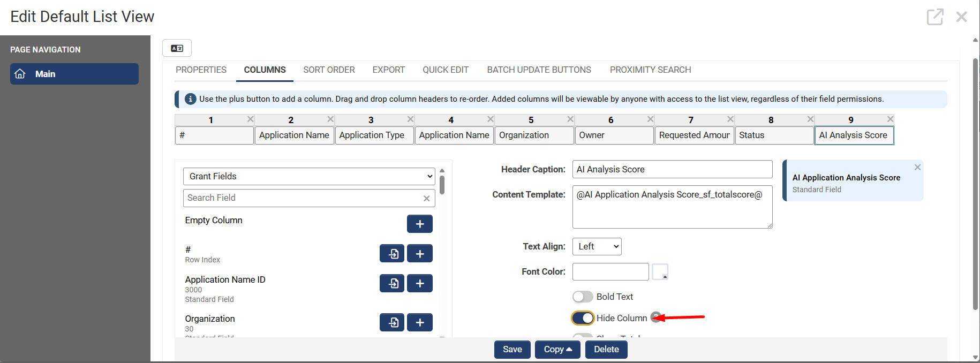Click the language translation icon button
This screenshot has height=363, width=980.
coord(177,48)
